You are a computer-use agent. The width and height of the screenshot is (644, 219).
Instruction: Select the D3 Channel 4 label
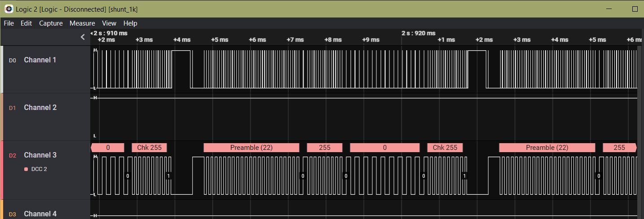[x=40, y=214]
